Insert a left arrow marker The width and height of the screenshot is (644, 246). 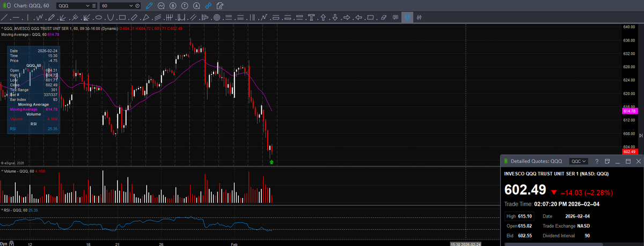click(x=358, y=18)
